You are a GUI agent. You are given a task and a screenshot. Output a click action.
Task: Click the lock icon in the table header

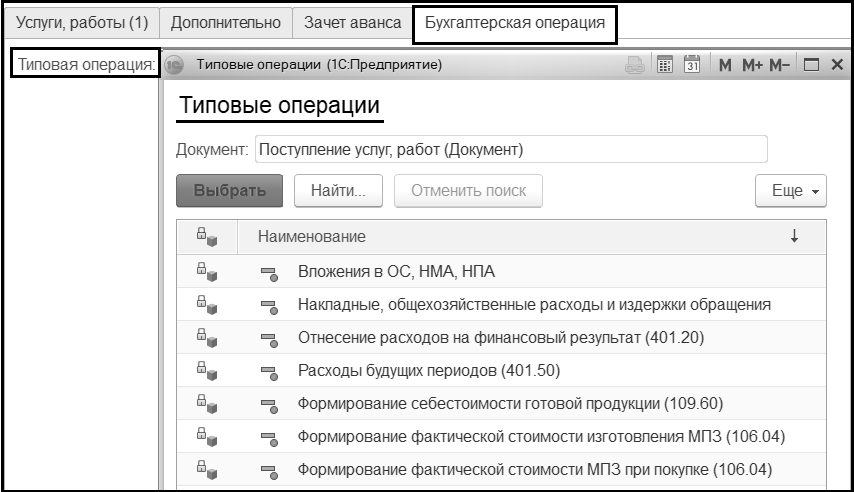click(x=207, y=237)
